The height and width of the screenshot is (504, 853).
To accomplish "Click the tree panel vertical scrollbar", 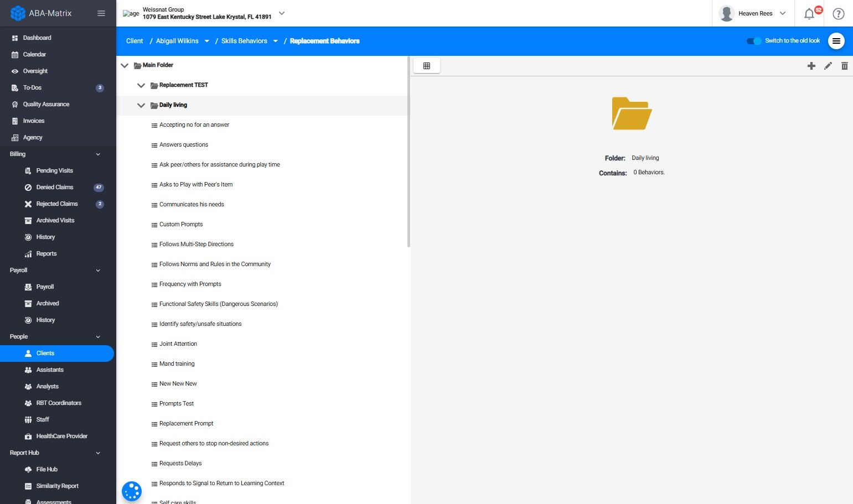I will coord(409,152).
